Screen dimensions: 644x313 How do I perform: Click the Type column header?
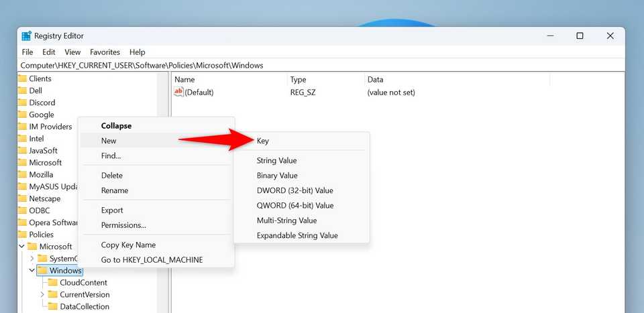[298, 80]
